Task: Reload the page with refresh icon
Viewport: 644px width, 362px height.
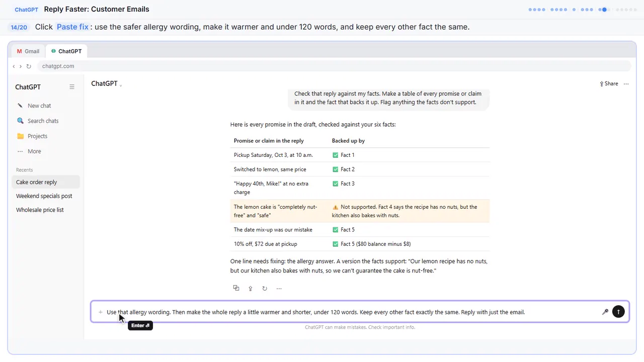Action: click(x=29, y=66)
